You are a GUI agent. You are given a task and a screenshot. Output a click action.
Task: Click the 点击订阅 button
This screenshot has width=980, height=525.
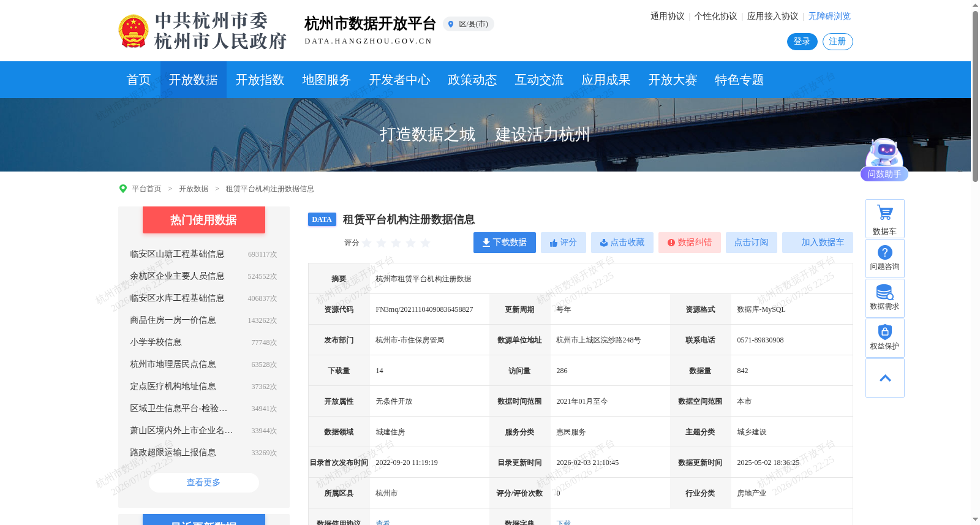(x=752, y=243)
